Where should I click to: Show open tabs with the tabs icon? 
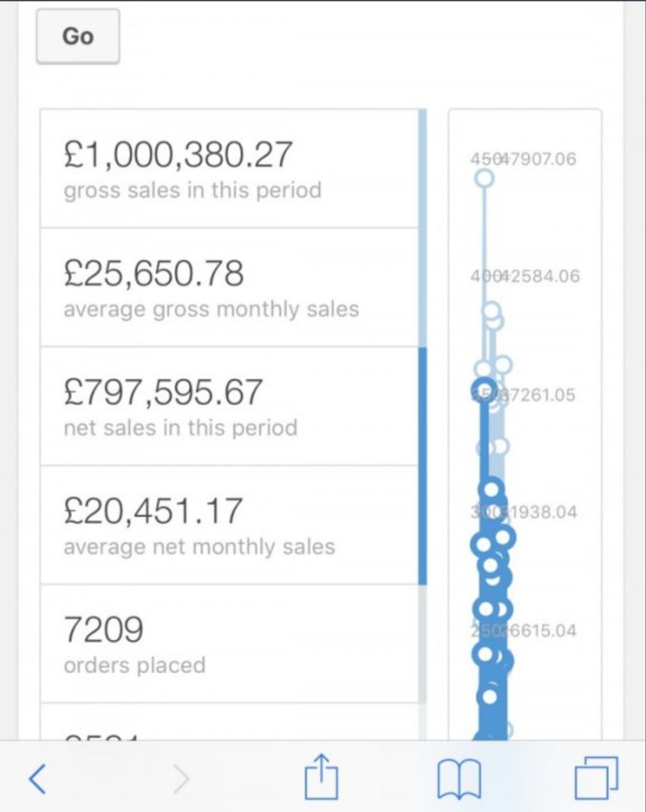(x=596, y=777)
